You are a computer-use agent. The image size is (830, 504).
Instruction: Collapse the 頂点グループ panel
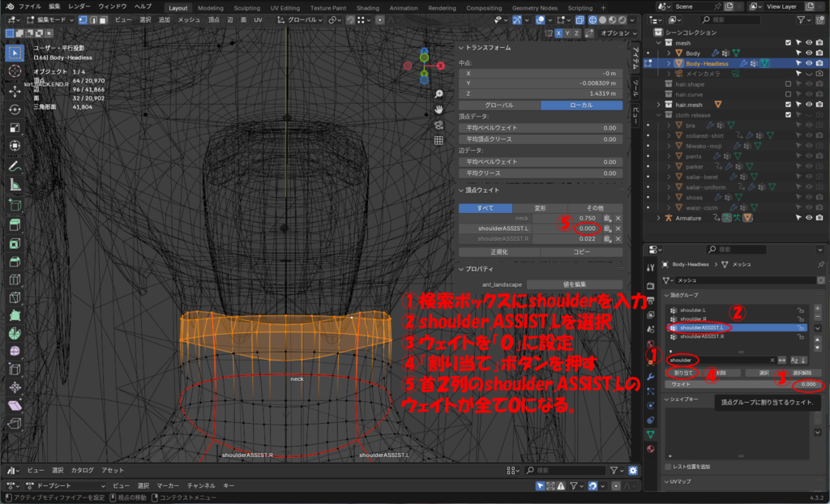666,295
